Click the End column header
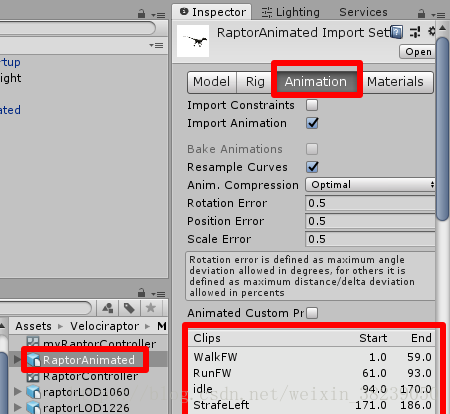Screen dimensions: 450x414 pos(421,338)
